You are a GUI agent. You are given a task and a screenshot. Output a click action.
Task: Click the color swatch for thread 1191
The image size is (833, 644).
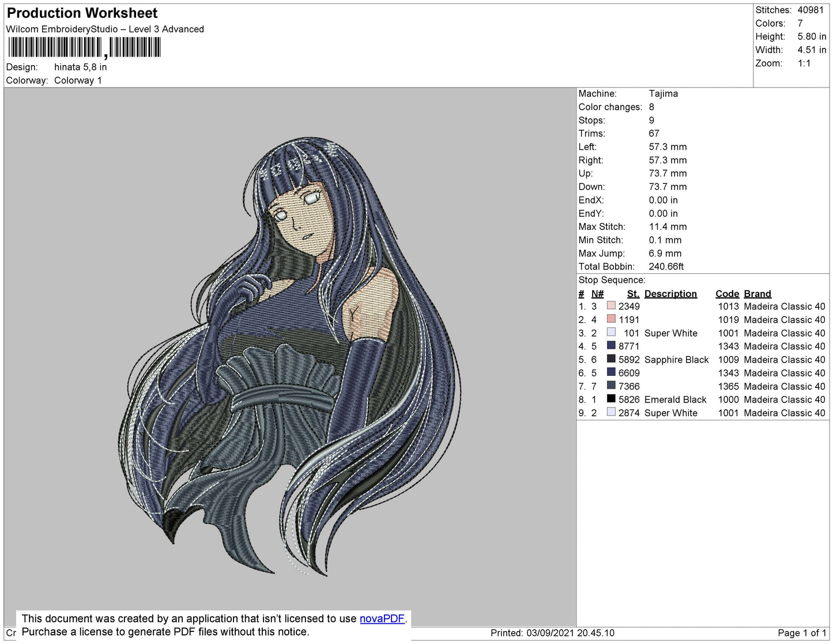pos(611,319)
